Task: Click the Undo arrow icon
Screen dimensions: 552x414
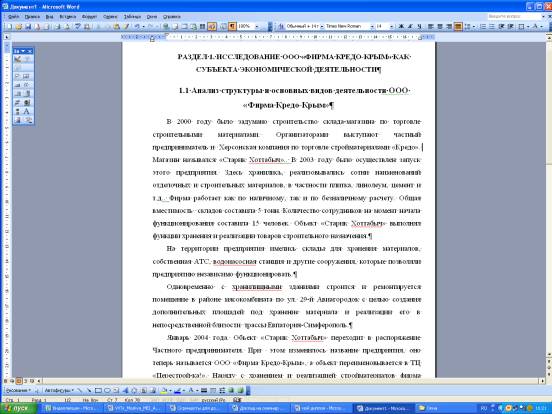Action: (x=137, y=26)
